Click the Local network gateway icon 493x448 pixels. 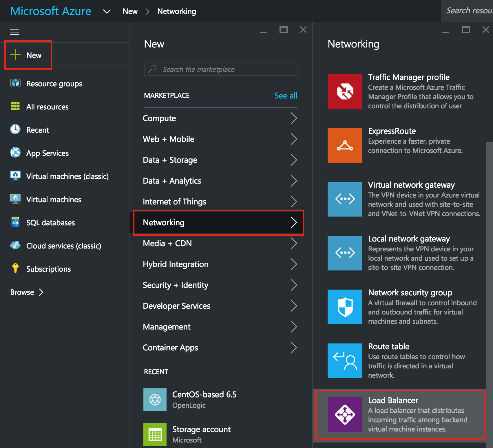[x=345, y=253]
